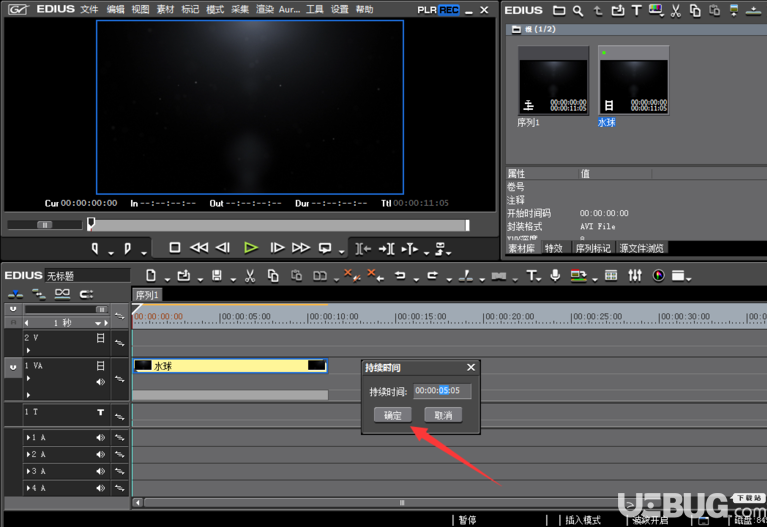
Task: Click the Add title T icon in bin toolbar
Action: pos(636,10)
